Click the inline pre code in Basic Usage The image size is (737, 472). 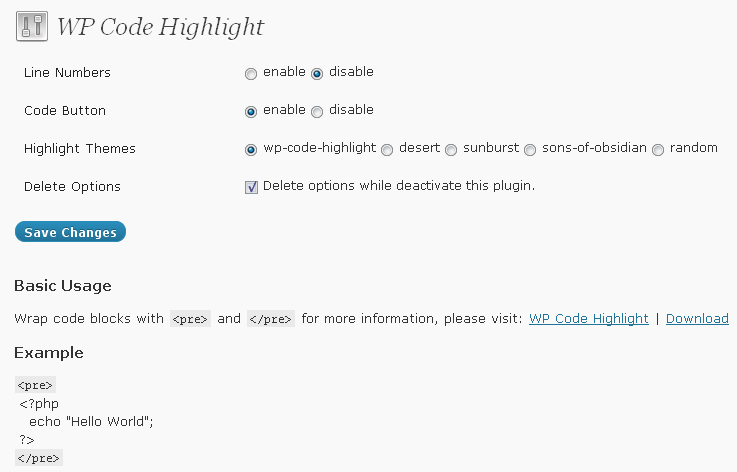[190, 319]
